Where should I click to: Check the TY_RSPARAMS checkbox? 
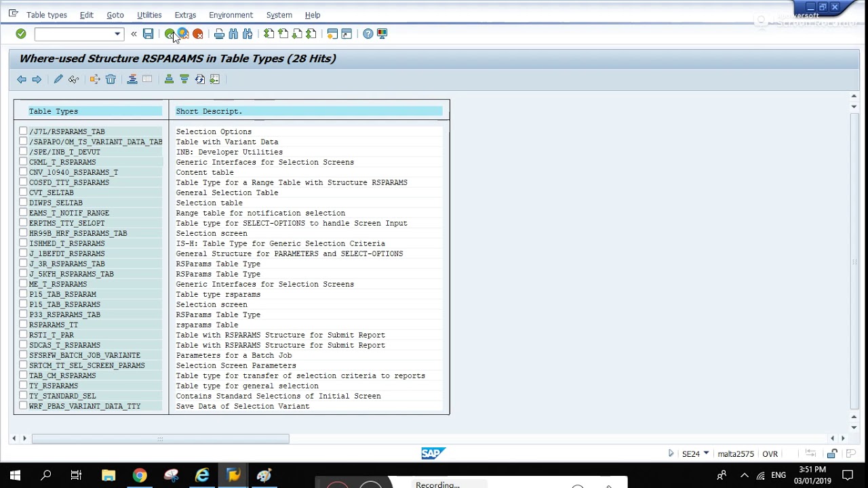(23, 385)
